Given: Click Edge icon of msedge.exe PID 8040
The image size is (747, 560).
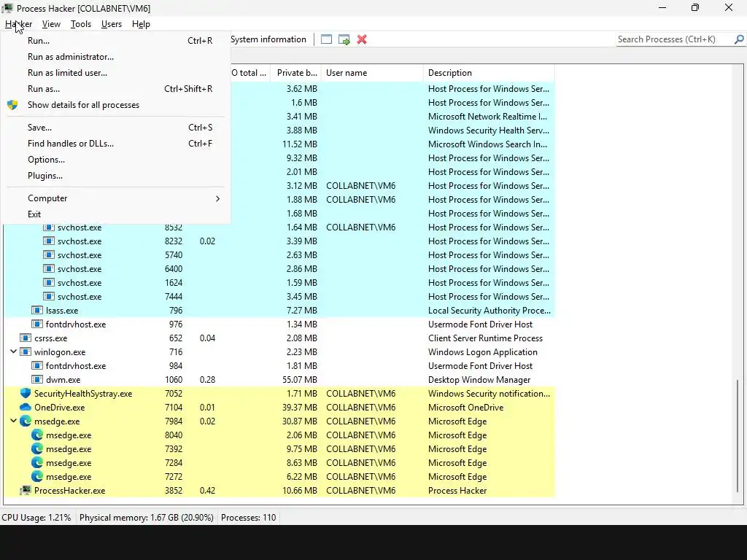Looking at the screenshot, I should pyautogui.click(x=37, y=435).
